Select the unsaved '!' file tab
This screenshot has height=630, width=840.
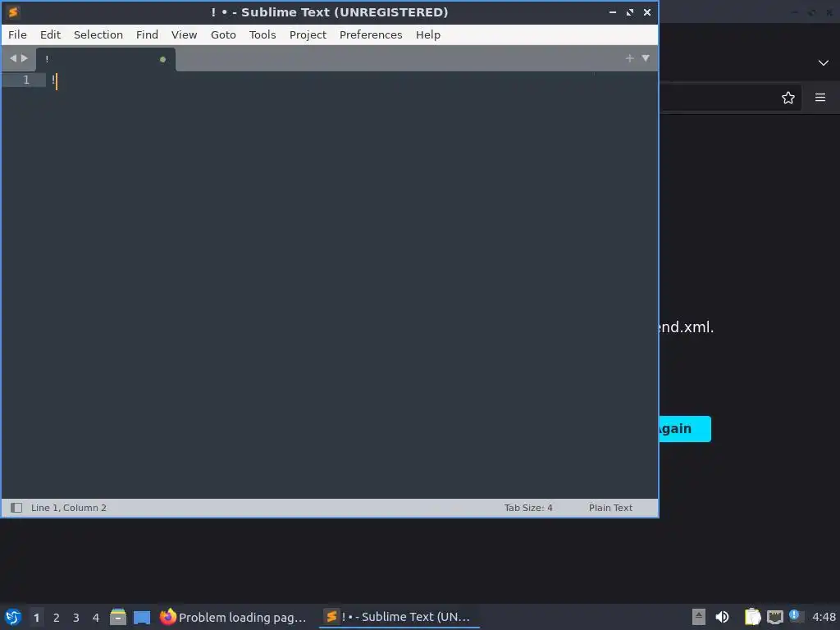(106, 59)
